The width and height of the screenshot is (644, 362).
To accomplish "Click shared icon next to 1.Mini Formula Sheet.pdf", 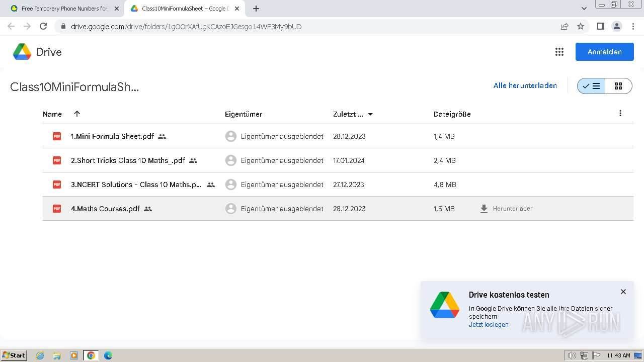I will (x=162, y=136).
